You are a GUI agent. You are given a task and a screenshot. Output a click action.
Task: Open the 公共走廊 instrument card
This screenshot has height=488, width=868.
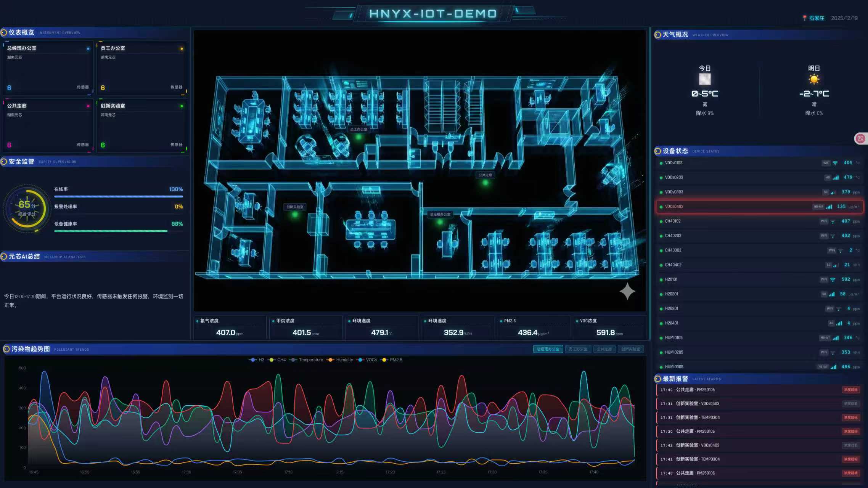48,125
